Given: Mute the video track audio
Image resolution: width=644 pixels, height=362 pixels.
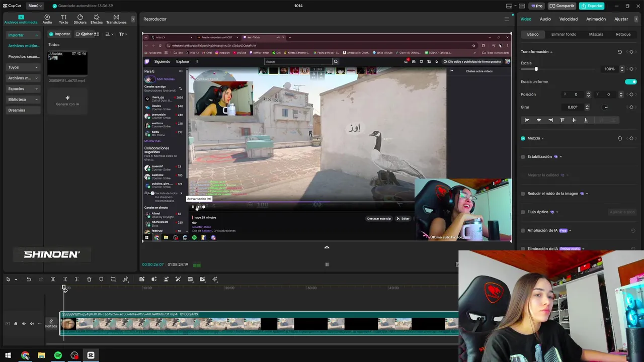Looking at the screenshot, I should point(32,324).
